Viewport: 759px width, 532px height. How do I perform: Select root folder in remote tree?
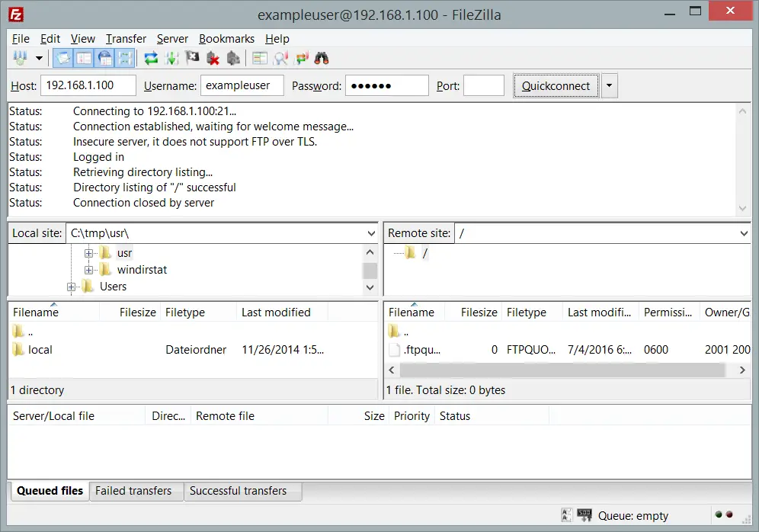click(x=424, y=253)
